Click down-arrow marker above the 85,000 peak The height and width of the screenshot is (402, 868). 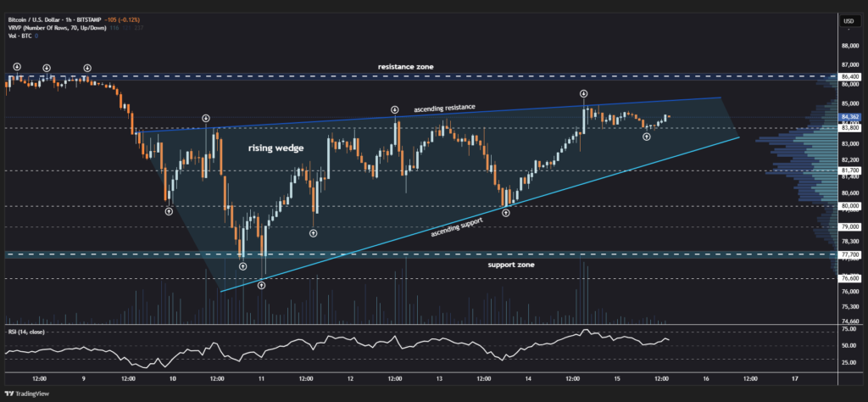583,93
